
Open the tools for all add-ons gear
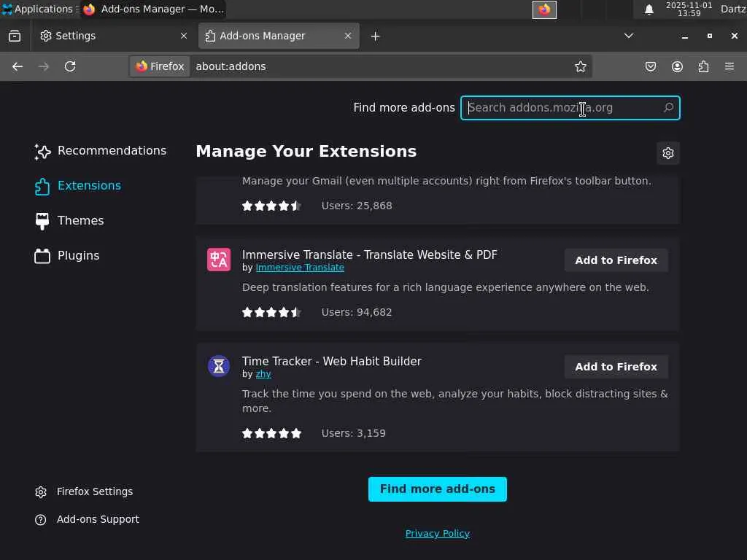pyautogui.click(x=668, y=153)
